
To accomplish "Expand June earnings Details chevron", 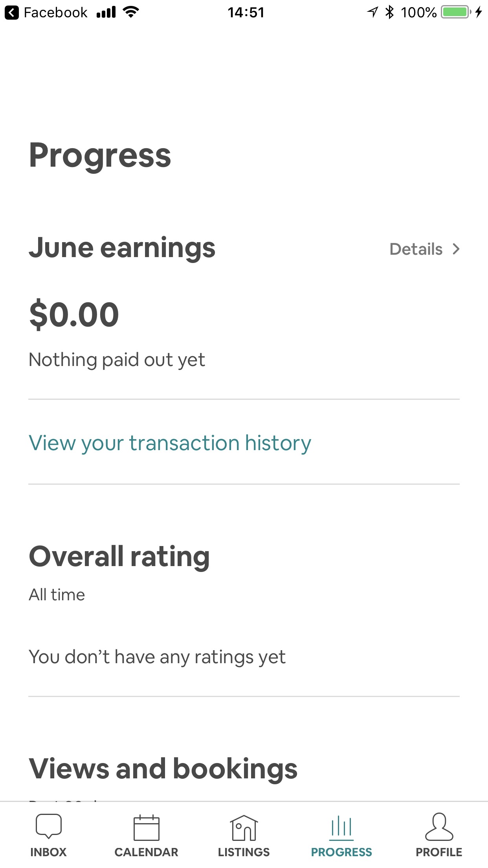I will click(x=456, y=249).
